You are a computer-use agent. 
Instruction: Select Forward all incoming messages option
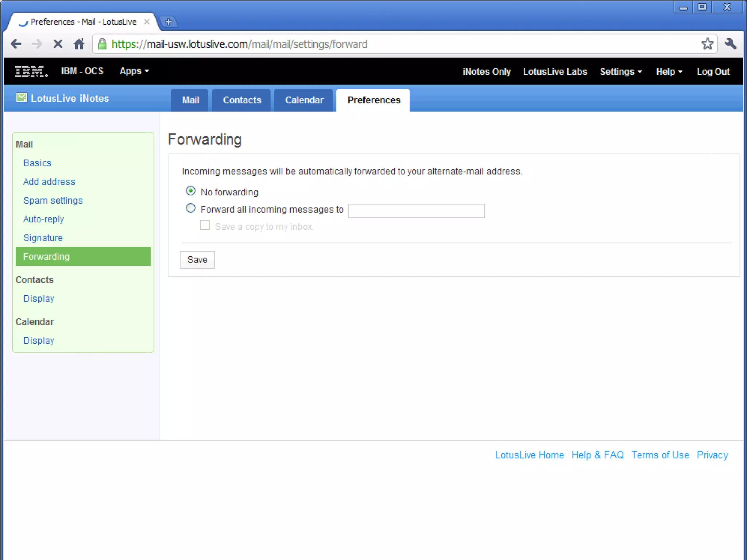[190, 209]
